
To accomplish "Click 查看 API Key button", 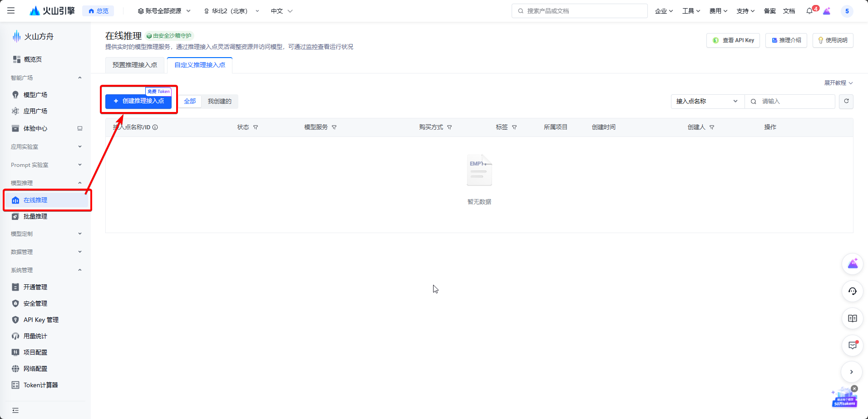I will (733, 40).
